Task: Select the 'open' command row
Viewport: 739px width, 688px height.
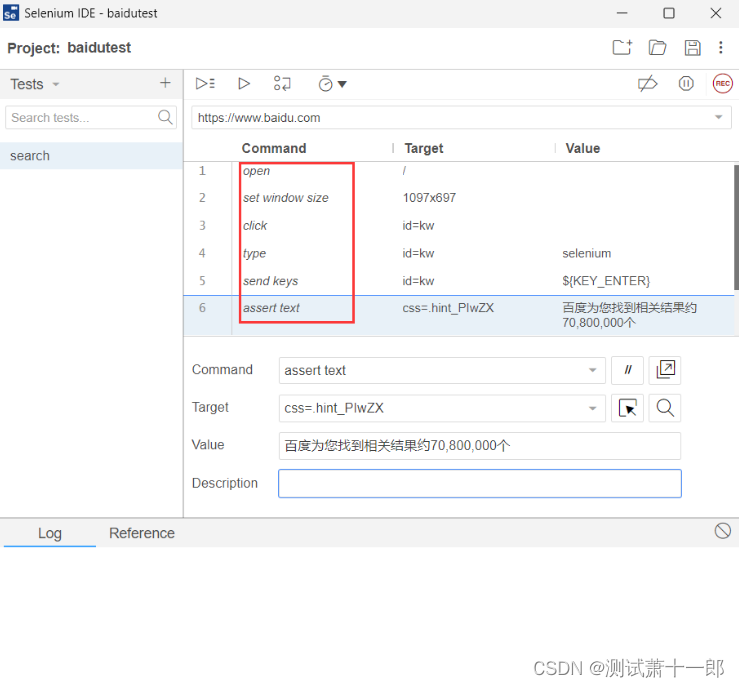Action: click(x=459, y=171)
